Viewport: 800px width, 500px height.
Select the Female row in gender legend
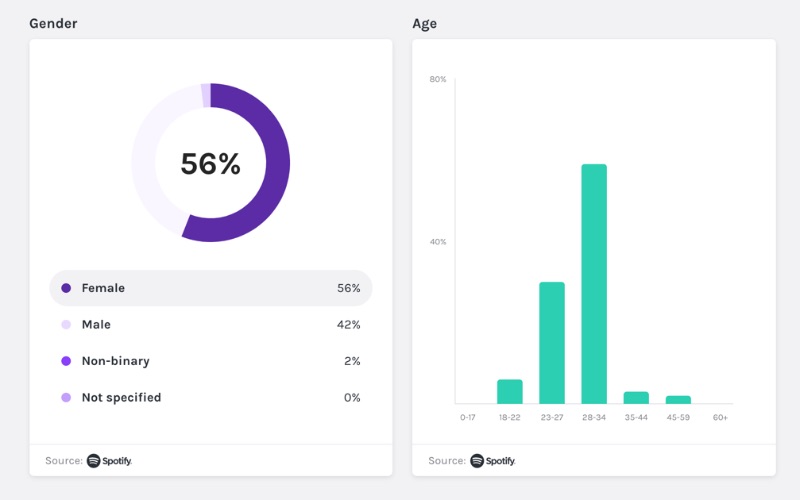tap(211, 288)
